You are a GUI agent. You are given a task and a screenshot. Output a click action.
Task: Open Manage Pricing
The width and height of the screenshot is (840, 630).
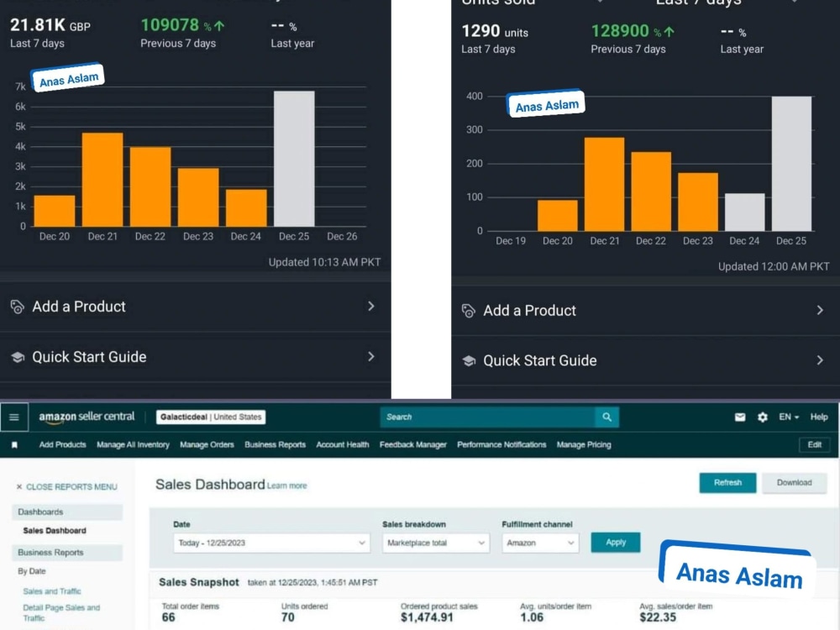(x=584, y=444)
